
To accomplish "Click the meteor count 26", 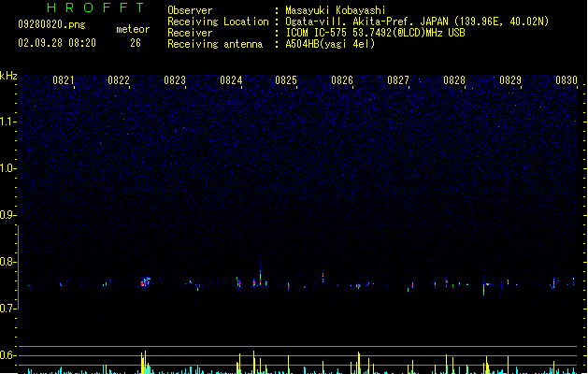I will coord(136,43).
